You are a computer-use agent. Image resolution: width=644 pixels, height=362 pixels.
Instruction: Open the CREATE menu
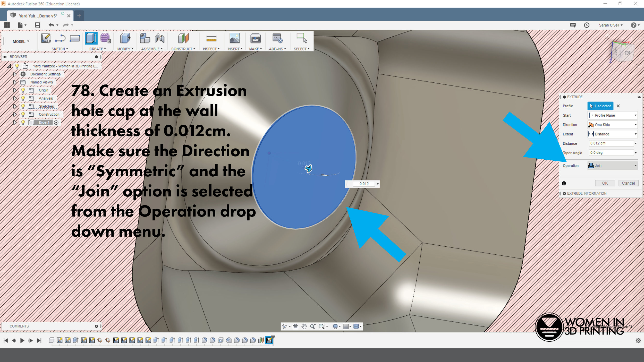click(x=98, y=49)
